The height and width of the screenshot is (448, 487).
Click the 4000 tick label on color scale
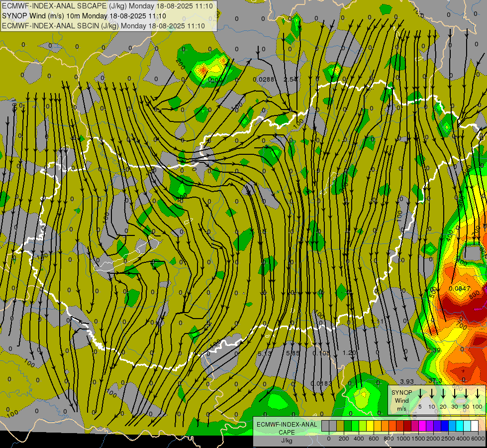coord(463,439)
